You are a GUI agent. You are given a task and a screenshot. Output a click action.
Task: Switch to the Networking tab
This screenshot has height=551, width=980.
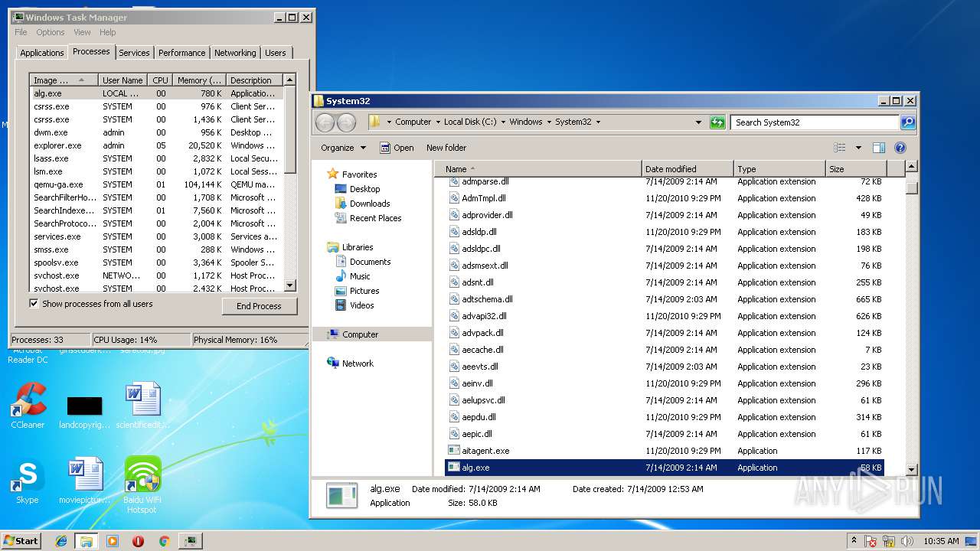pyautogui.click(x=235, y=53)
